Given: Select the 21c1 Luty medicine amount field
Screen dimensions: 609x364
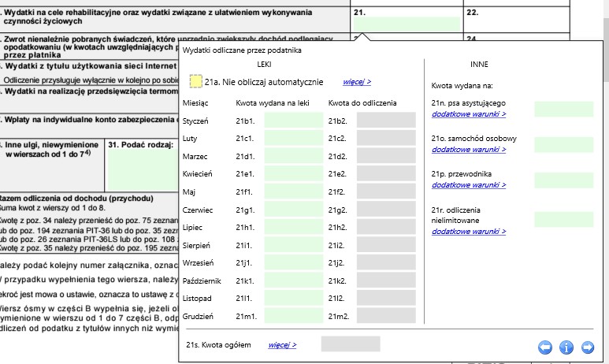Looking at the screenshot, I should [x=294, y=138].
